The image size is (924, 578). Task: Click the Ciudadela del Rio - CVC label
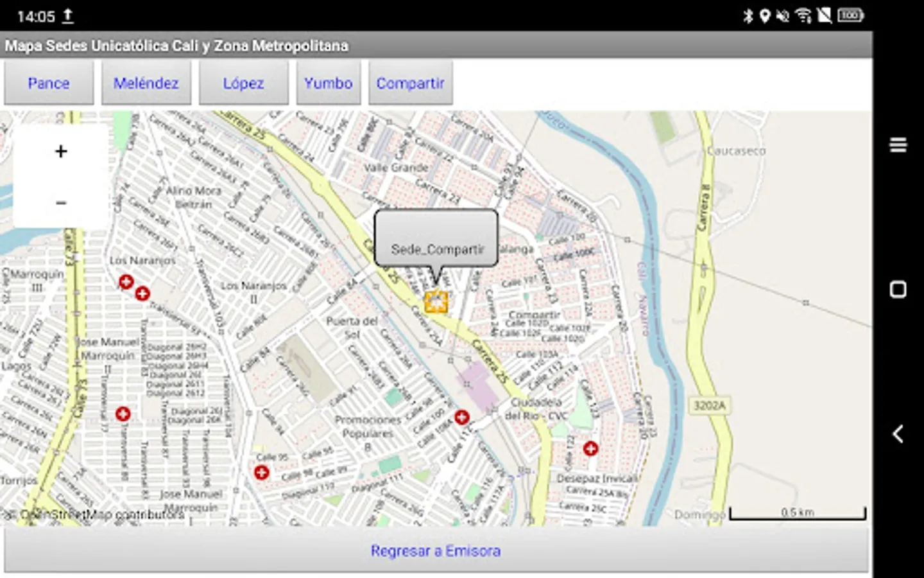click(536, 408)
